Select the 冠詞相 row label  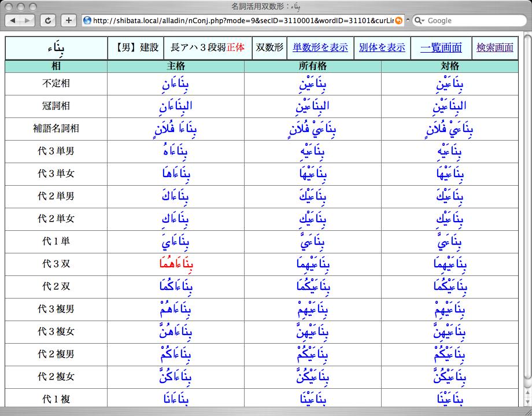tap(56, 106)
